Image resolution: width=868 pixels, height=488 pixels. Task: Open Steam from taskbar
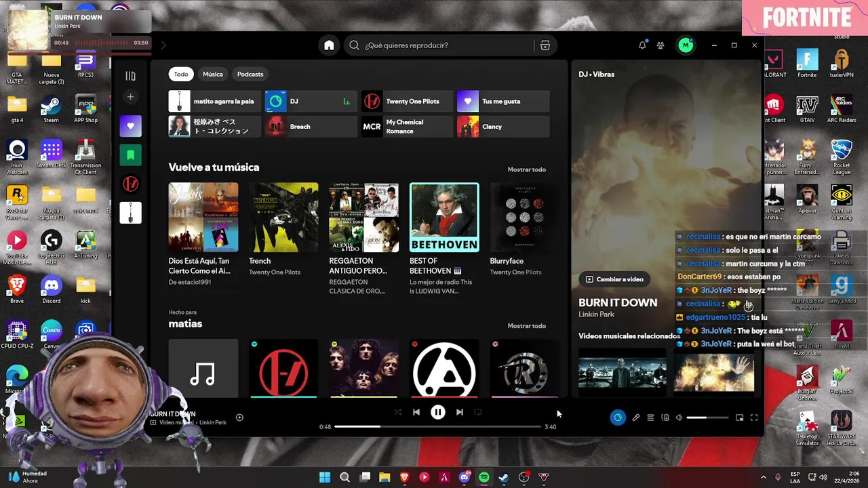coord(504,477)
